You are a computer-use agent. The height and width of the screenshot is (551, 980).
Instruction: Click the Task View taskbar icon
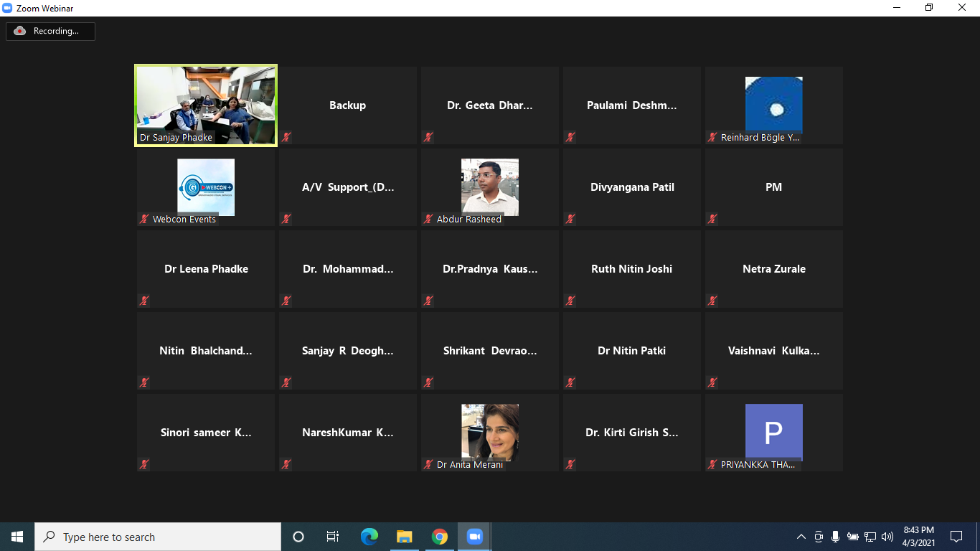point(333,537)
